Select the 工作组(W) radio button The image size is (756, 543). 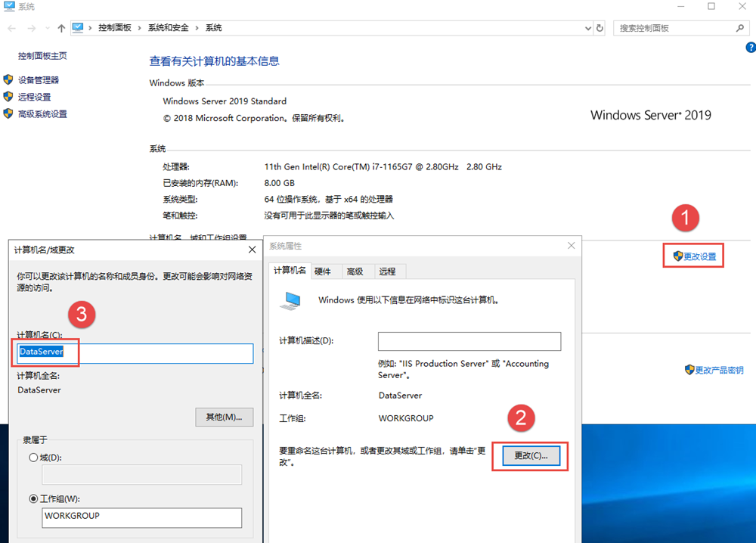[x=33, y=498]
